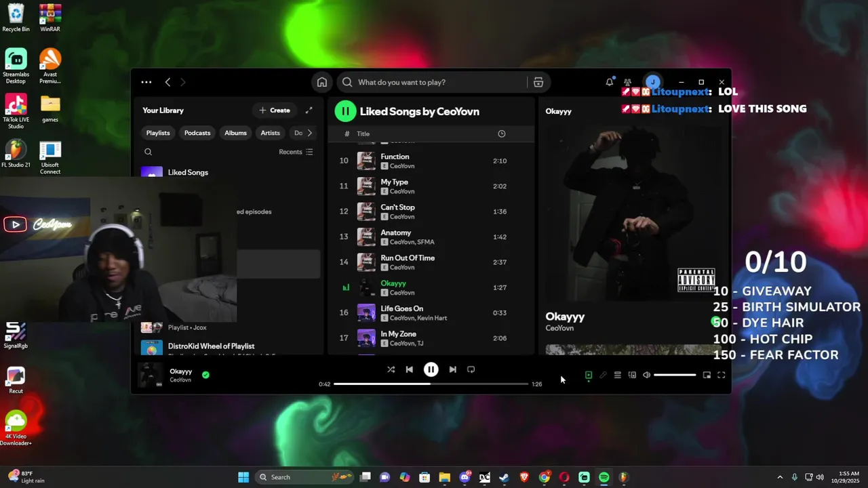
Task: Open File Explorer from the taskbar
Action: pos(445,477)
